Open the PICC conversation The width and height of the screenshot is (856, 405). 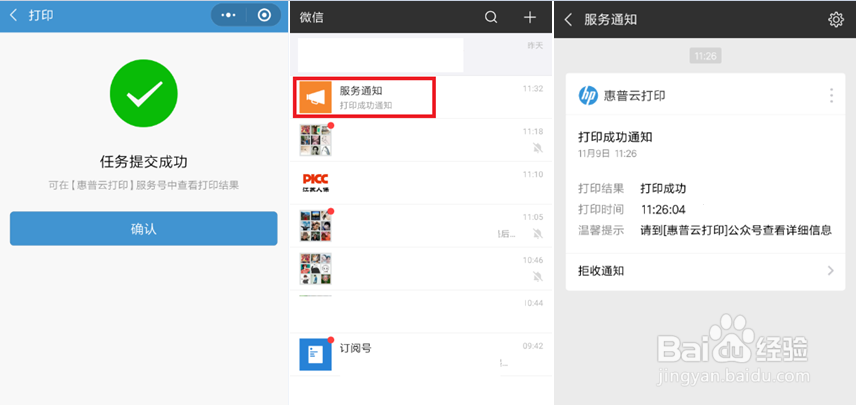(420, 183)
